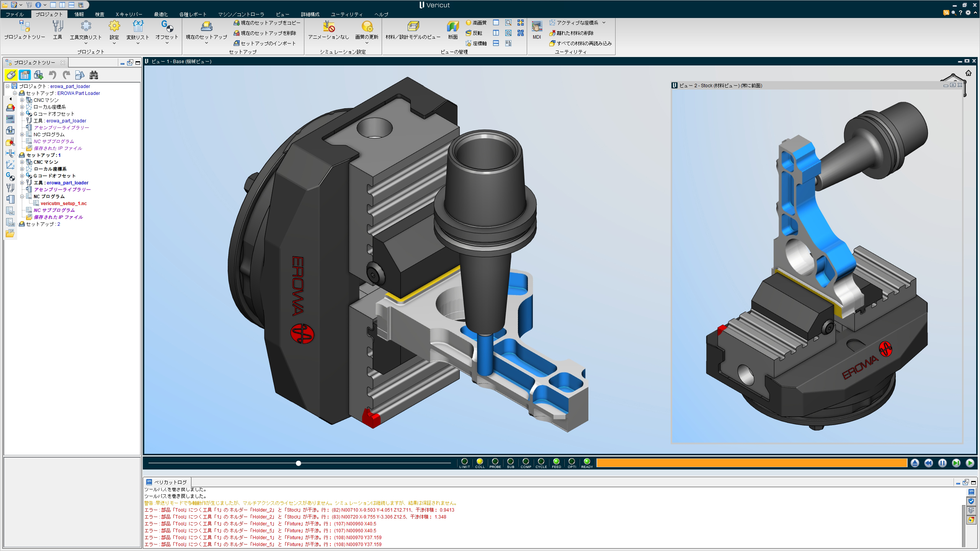This screenshot has height=551, width=980.
Task: Click the binoculars search icon in project tree
Action: [94, 75]
